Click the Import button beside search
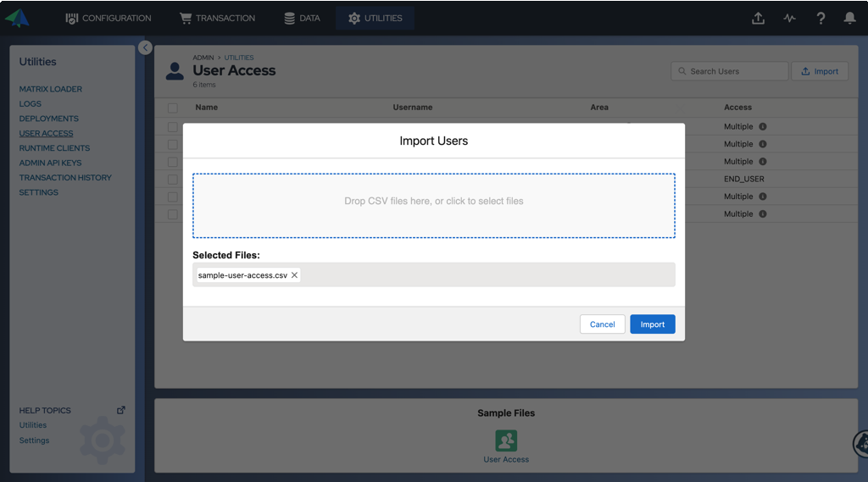This screenshot has height=482, width=868. [820, 71]
